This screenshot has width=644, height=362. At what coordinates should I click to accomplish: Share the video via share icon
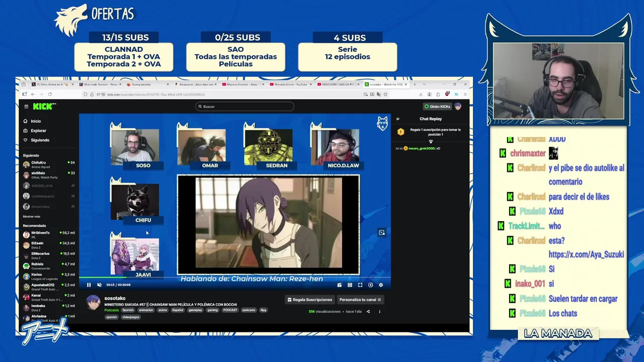click(368, 312)
